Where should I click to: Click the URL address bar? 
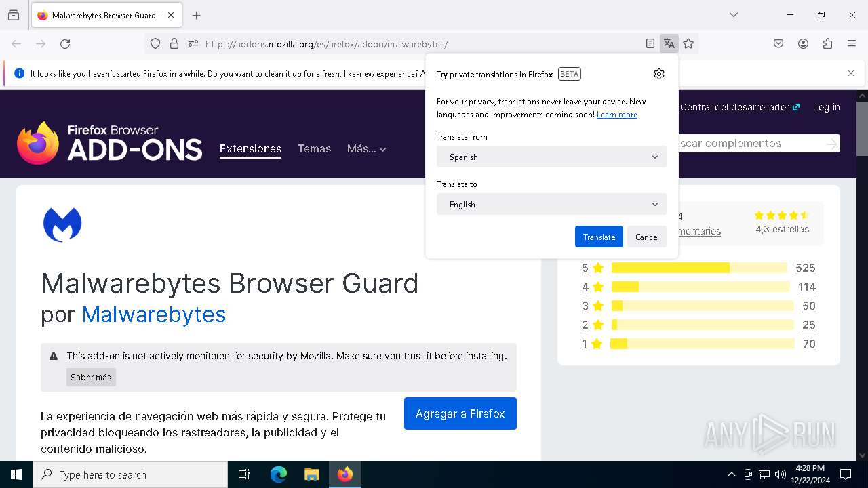[420, 44]
